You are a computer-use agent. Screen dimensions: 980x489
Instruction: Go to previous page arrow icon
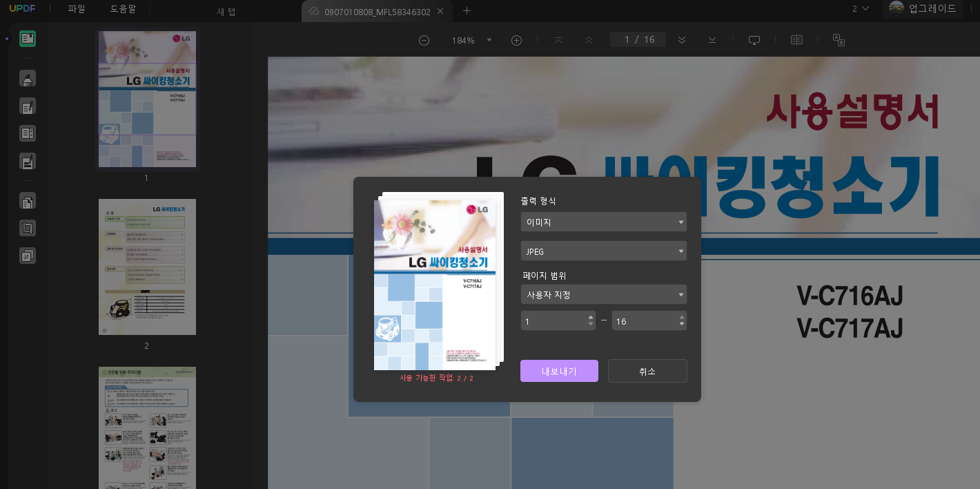coord(589,40)
